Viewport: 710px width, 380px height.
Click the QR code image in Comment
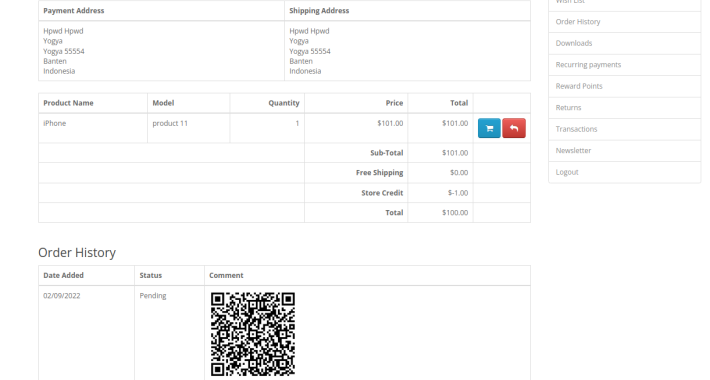coord(253,334)
